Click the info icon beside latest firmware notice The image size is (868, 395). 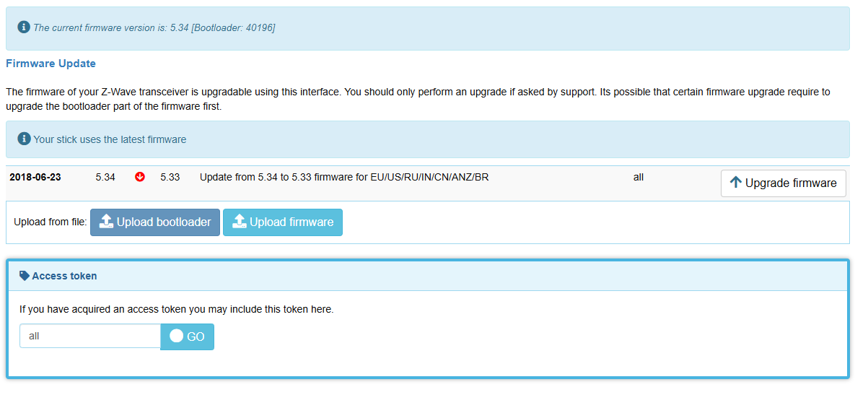click(24, 139)
